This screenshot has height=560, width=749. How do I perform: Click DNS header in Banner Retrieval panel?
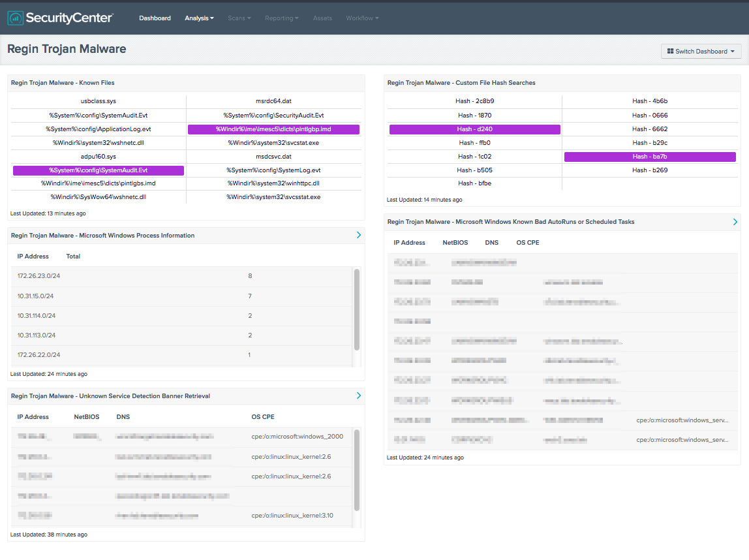(123, 417)
